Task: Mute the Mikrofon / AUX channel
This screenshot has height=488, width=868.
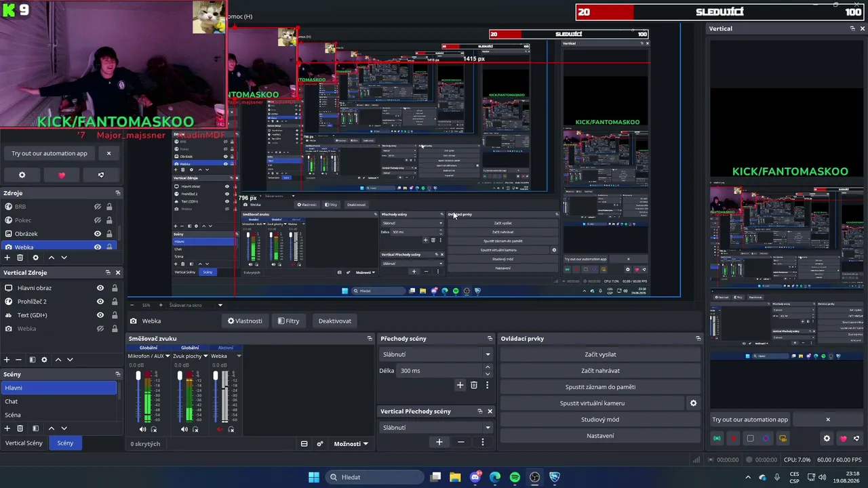Action: (x=142, y=429)
